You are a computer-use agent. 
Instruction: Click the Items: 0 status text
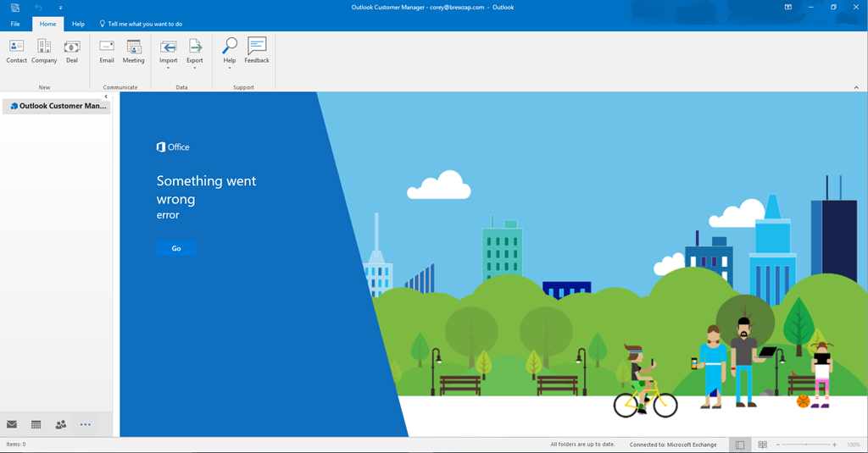[16, 445]
